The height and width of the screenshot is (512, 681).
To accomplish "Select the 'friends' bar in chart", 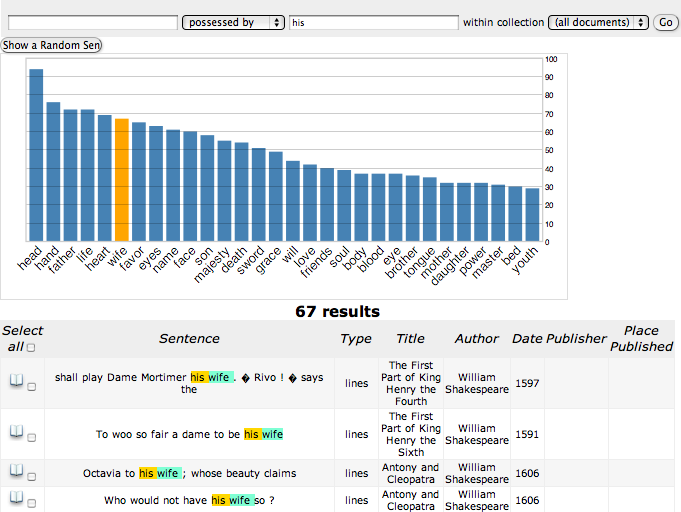I will pos(327,205).
